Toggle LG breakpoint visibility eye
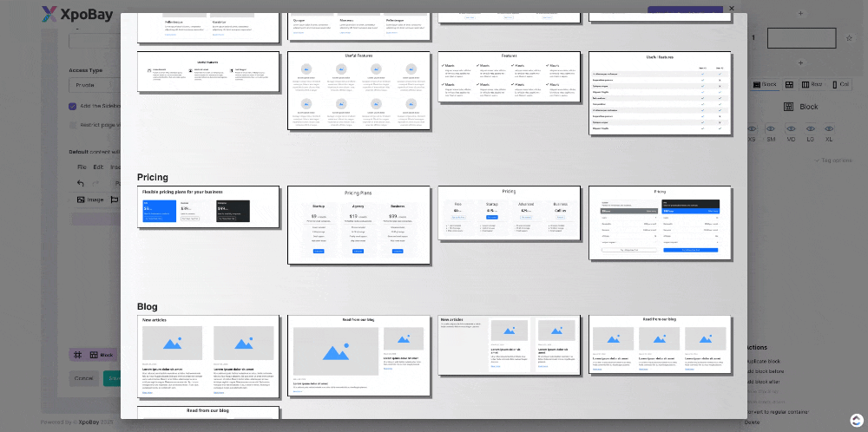This screenshot has width=868, height=432. [x=810, y=127]
